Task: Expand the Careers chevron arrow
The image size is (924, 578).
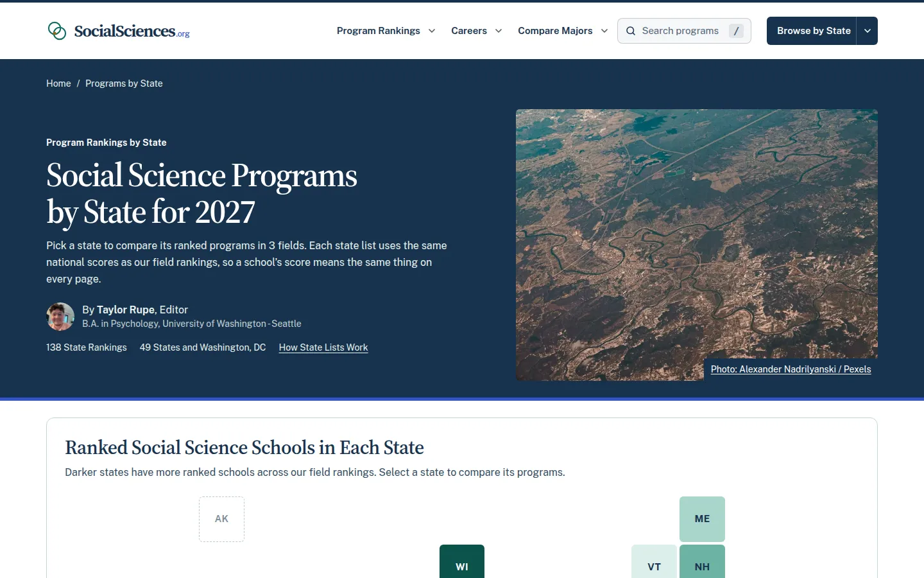Action: coord(499,31)
